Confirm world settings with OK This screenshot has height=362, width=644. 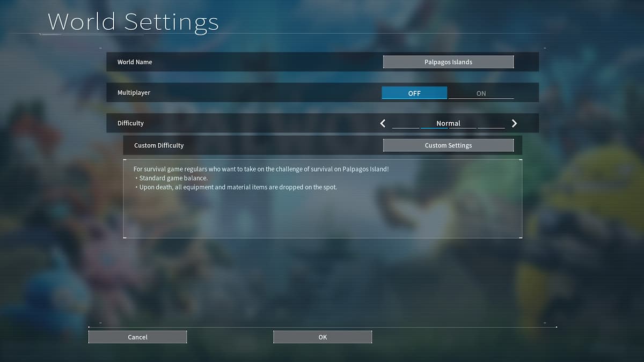coord(322,337)
